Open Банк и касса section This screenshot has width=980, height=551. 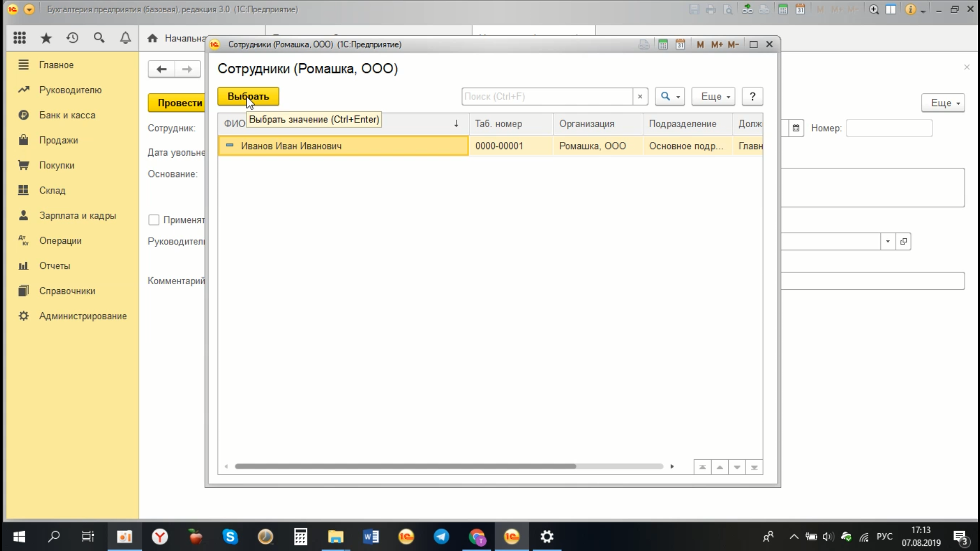point(67,115)
